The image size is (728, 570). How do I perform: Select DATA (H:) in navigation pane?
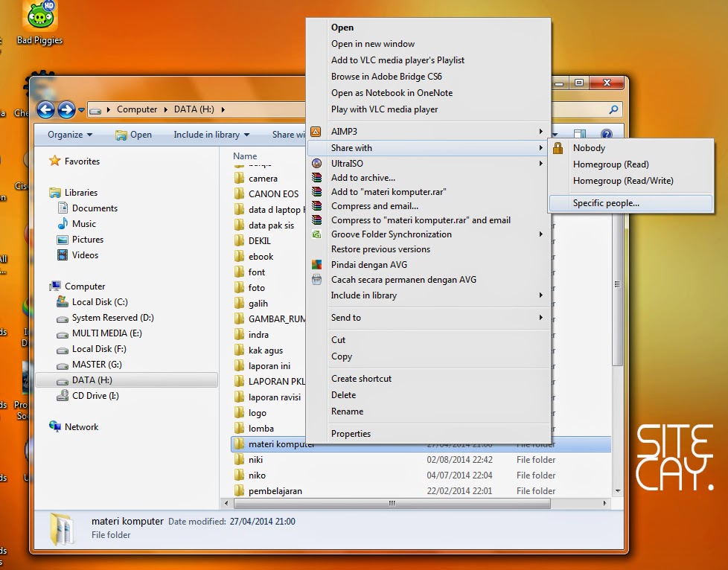click(x=127, y=380)
